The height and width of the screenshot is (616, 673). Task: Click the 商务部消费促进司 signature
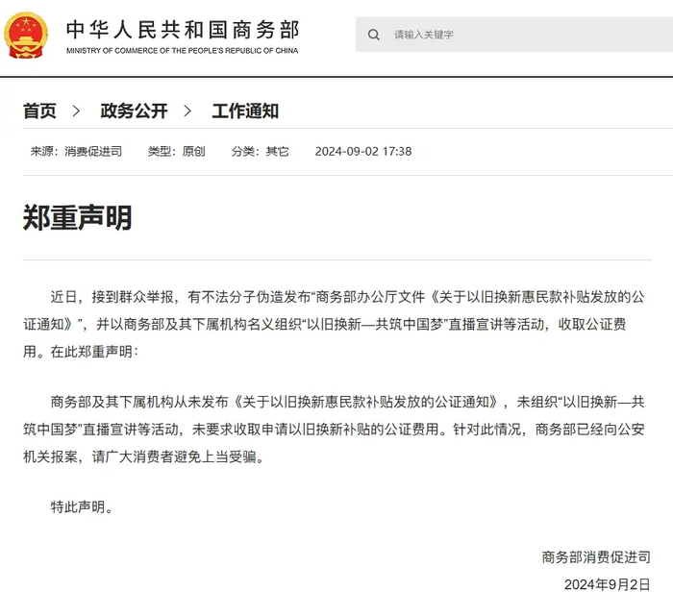(x=596, y=556)
